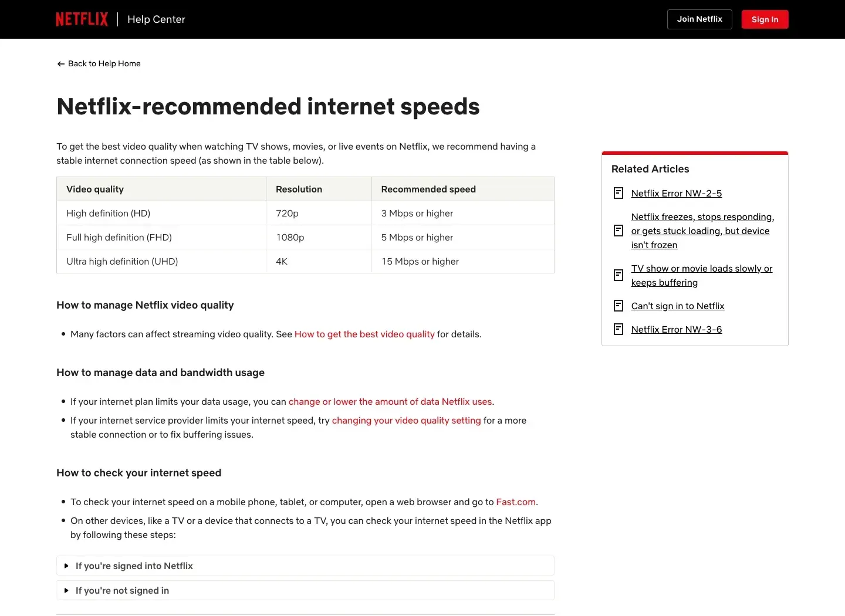Screen dimensions: 845x616
Task: Click the document icon beside Netflix Error NW-3-6
Action: [x=618, y=329]
